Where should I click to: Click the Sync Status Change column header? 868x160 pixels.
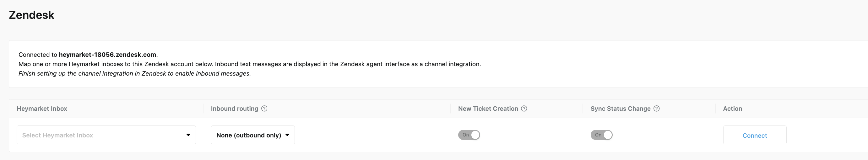620,109
